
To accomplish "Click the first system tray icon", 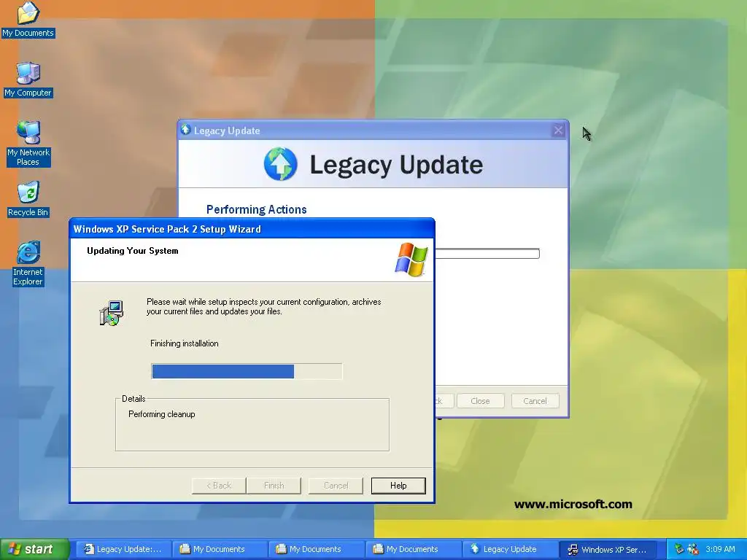I will (679, 549).
